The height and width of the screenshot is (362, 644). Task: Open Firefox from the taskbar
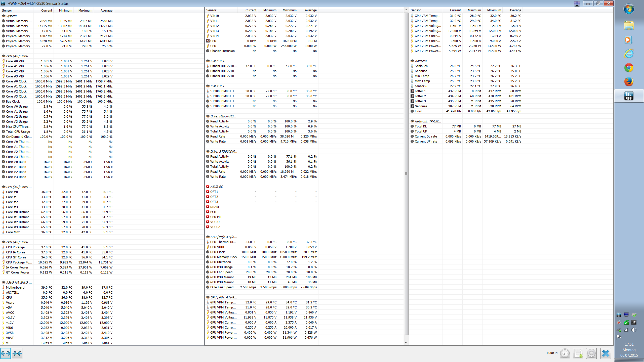click(629, 82)
